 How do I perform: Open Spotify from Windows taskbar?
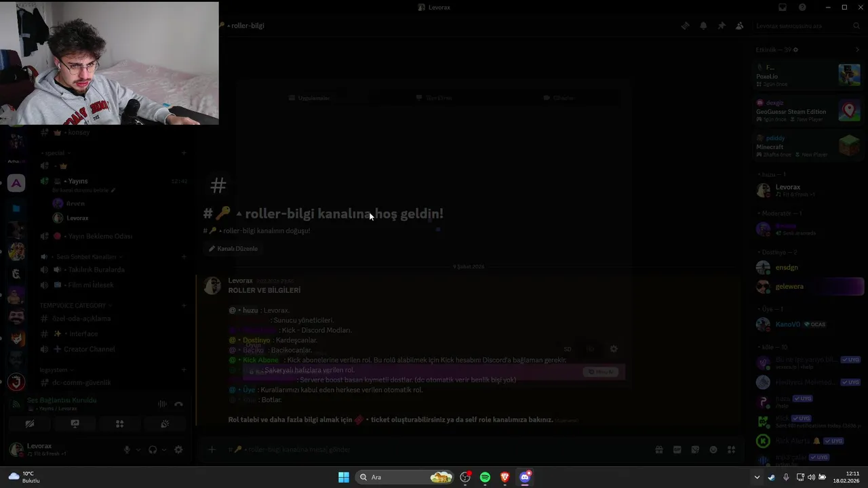tap(485, 477)
